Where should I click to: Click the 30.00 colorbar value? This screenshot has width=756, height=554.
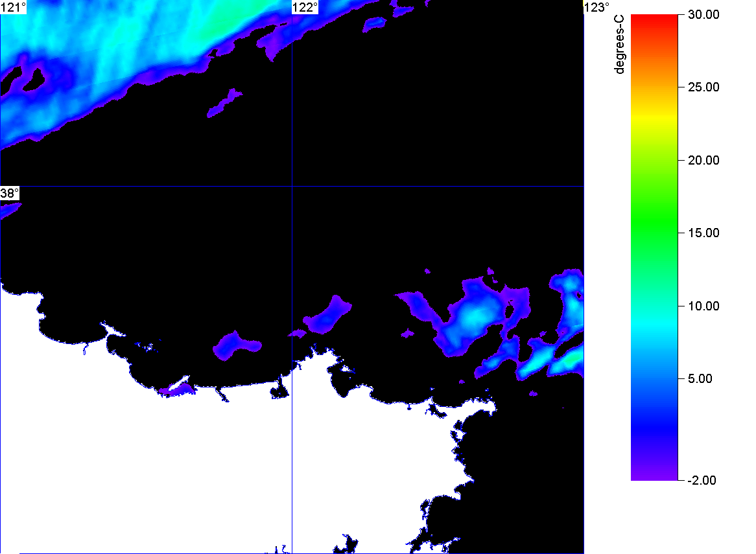pyautogui.click(x=703, y=14)
